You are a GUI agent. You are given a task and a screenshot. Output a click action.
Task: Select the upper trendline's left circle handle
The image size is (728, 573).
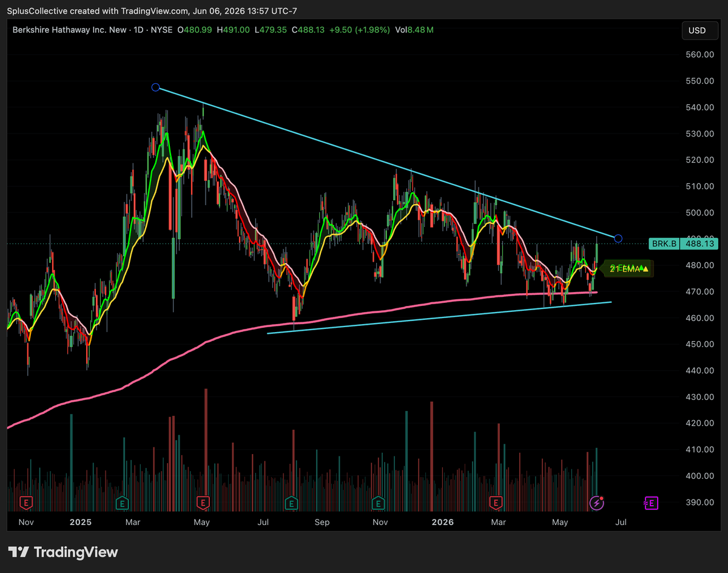[155, 87]
